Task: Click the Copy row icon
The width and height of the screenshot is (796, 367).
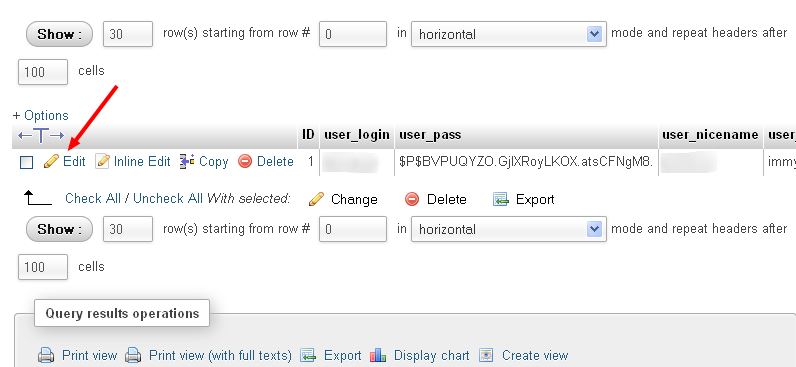Action: coord(187,161)
